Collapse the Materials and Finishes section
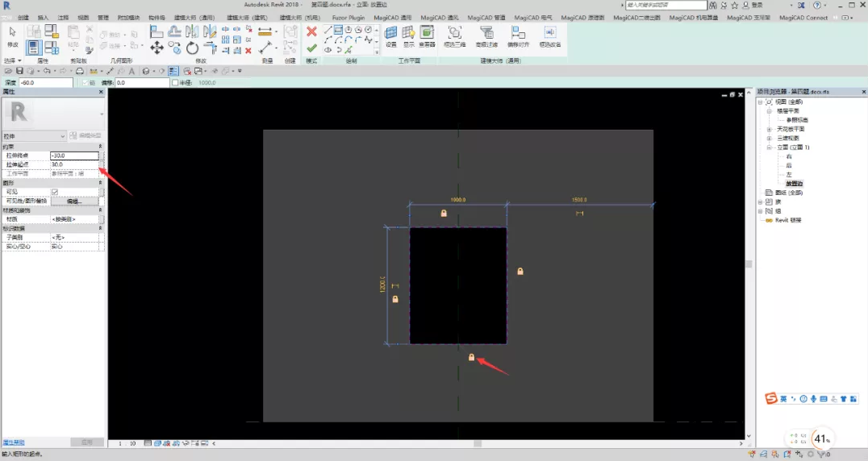 point(100,210)
